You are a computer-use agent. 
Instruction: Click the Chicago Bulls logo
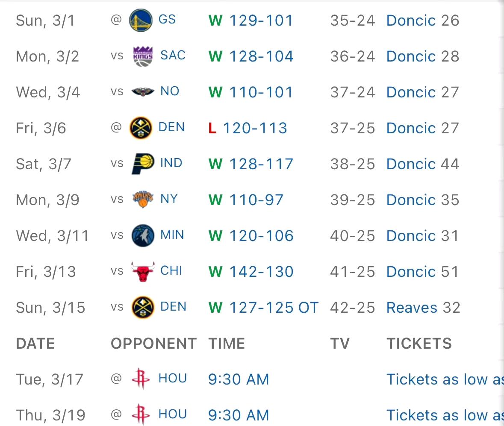pyautogui.click(x=143, y=271)
